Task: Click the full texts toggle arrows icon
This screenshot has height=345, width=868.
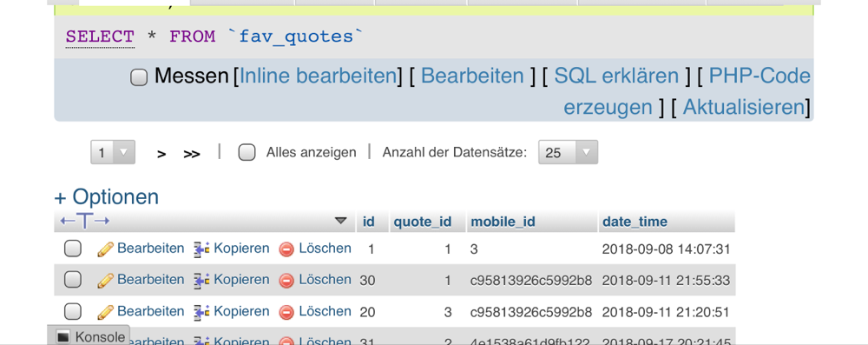Action: (x=85, y=222)
